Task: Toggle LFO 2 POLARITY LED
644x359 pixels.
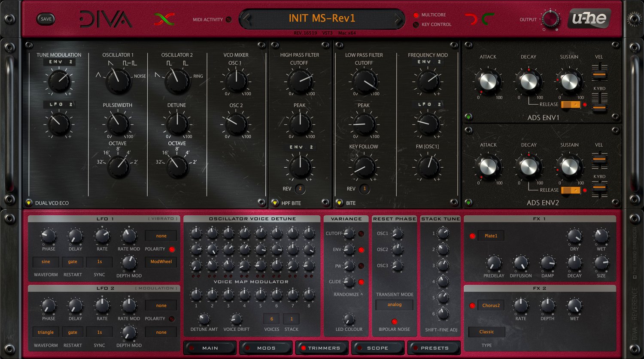Action: [172, 319]
